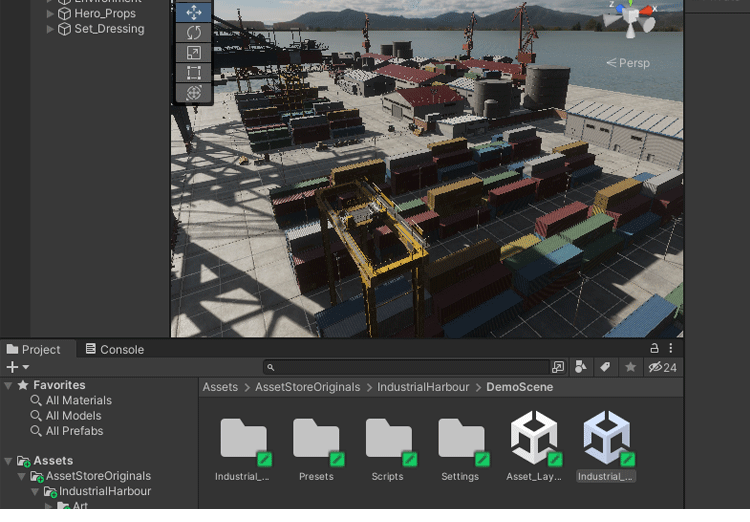This screenshot has width=750, height=522.
Task: Toggle hidden packages visibility count
Action: pyautogui.click(x=662, y=368)
